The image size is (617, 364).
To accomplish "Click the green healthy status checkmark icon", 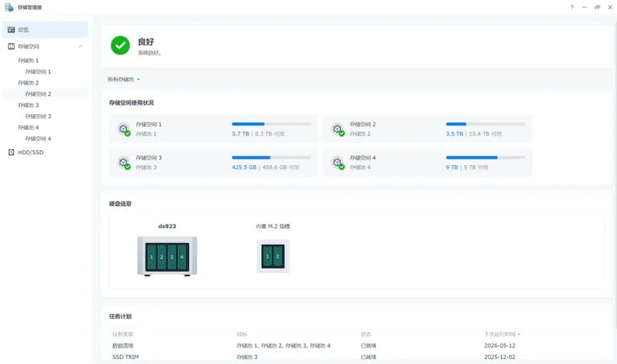I will pos(121,46).
